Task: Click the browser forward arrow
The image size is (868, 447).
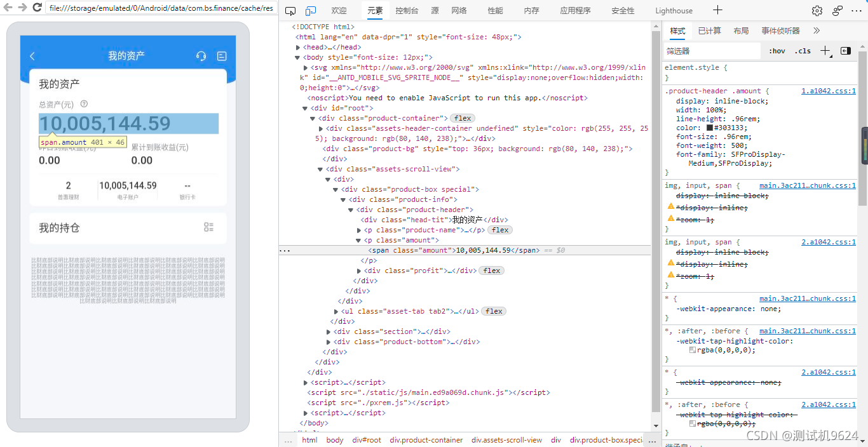Action: pyautogui.click(x=22, y=8)
